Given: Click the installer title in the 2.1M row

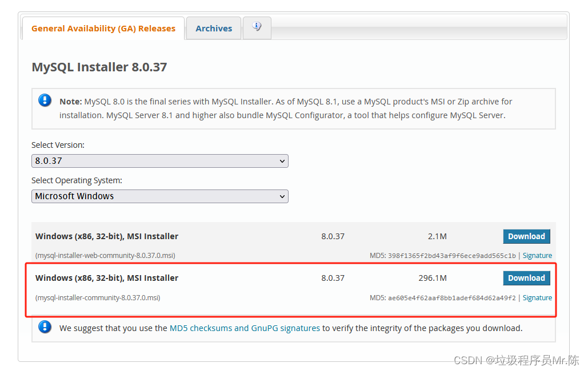Looking at the screenshot, I should (x=107, y=236).
